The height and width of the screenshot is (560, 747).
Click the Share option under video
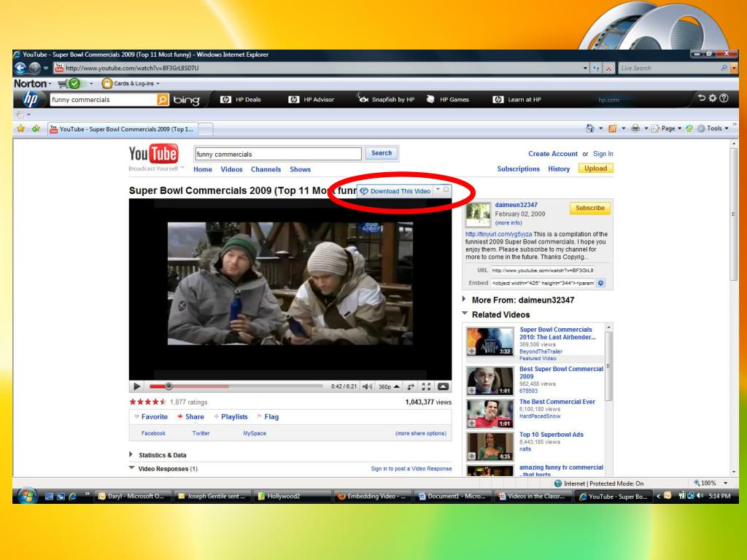[190, 416]
